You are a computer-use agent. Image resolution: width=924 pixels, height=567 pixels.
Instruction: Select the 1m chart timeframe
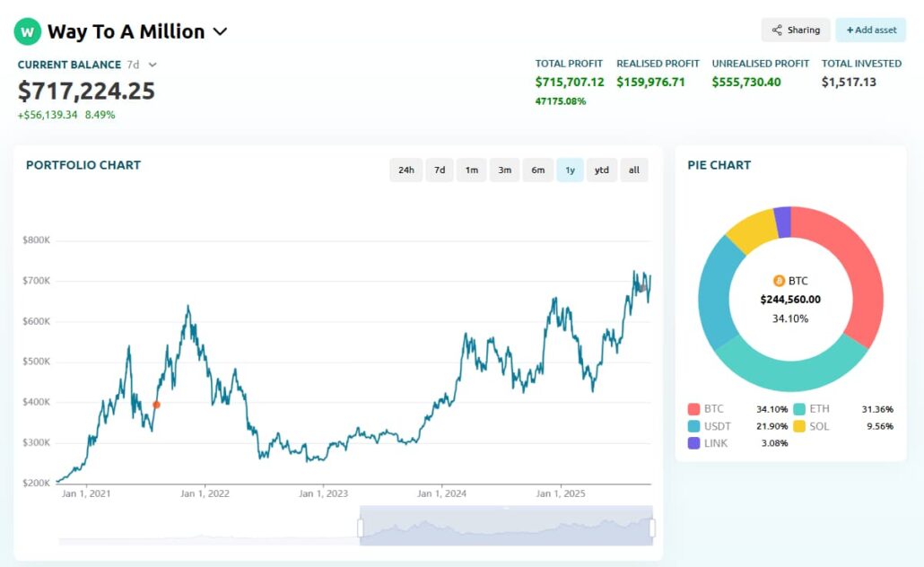coord(472,170)
